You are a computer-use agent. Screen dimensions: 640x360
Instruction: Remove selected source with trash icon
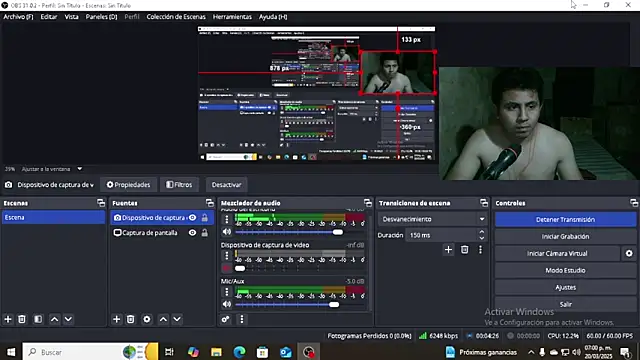[x=131, y=319]
